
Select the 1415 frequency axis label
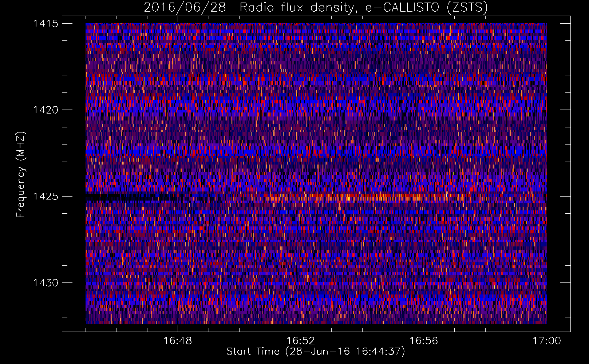(x=46, y=24)
